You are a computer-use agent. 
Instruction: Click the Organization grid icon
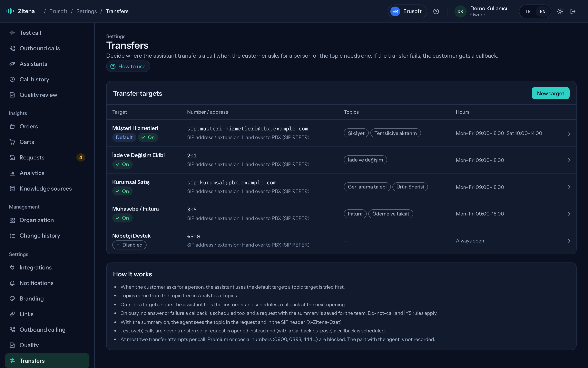[x=12, y=220]
